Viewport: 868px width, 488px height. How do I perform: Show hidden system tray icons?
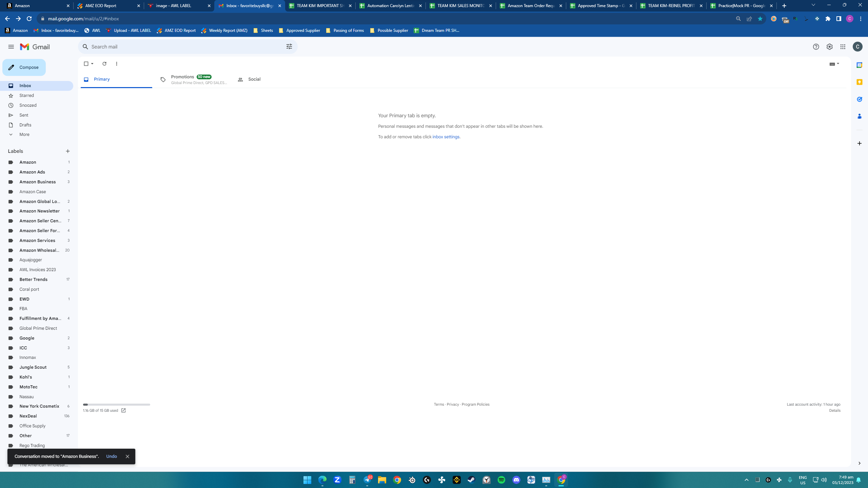pyautogui.click(x=746, y=480)
